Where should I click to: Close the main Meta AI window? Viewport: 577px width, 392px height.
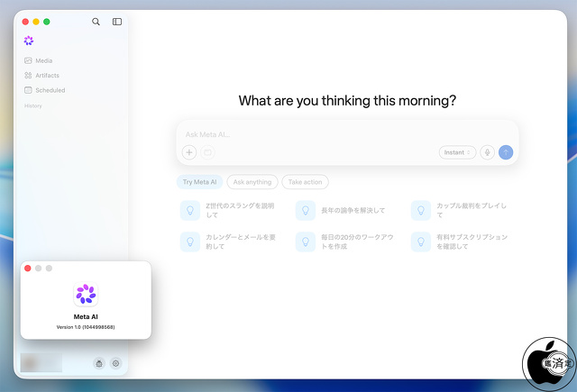pos(25,22)
